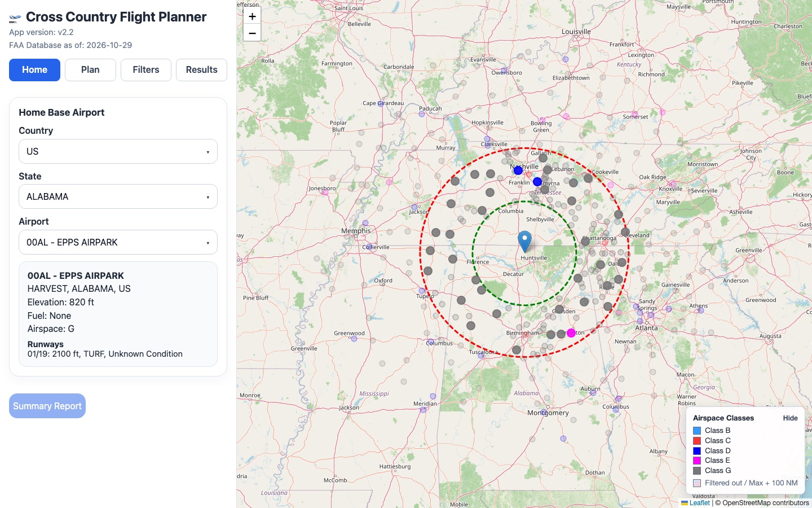812x508 pixels.
Task: Click the map zoom in (+) button
Action: 252,16
